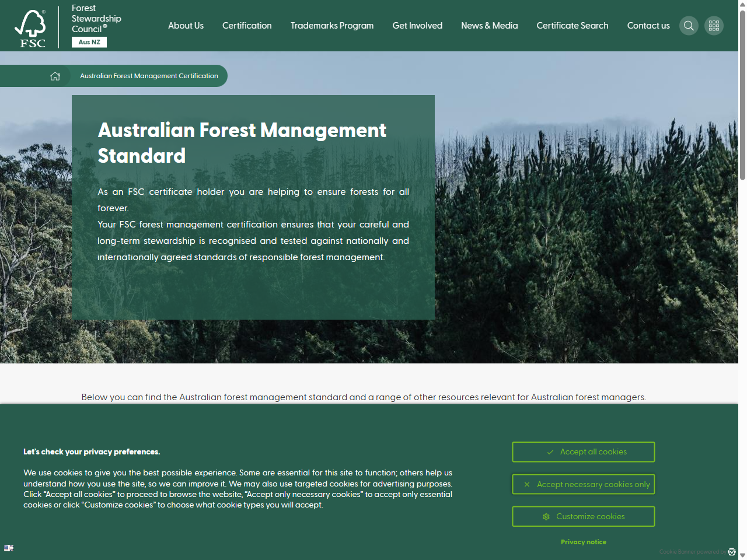Click the page vertical scrollbar thumb
Screen dimensions: 747x560
(x=742, y=94)
